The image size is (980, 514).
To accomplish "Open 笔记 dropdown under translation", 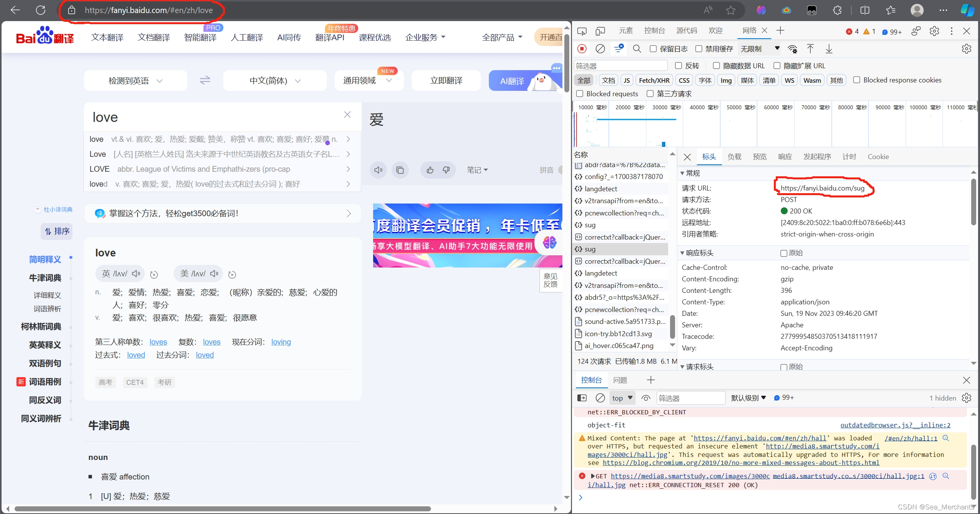I will (477, 170).
